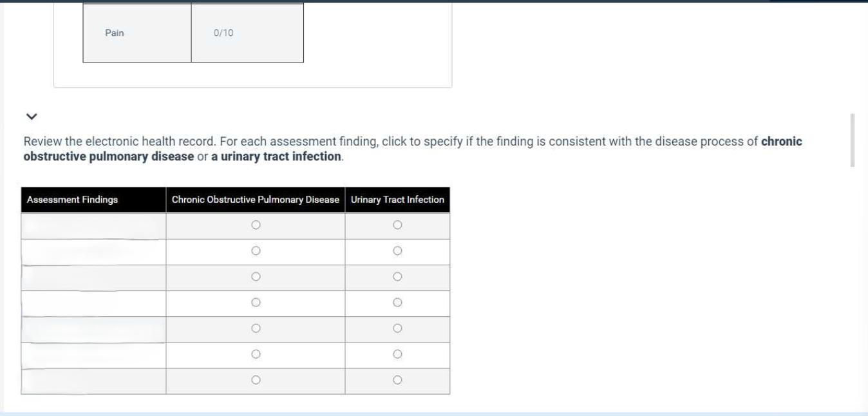Mark third finding as Chronic Obstructive Pulmonary Disease

pos(256,276)
